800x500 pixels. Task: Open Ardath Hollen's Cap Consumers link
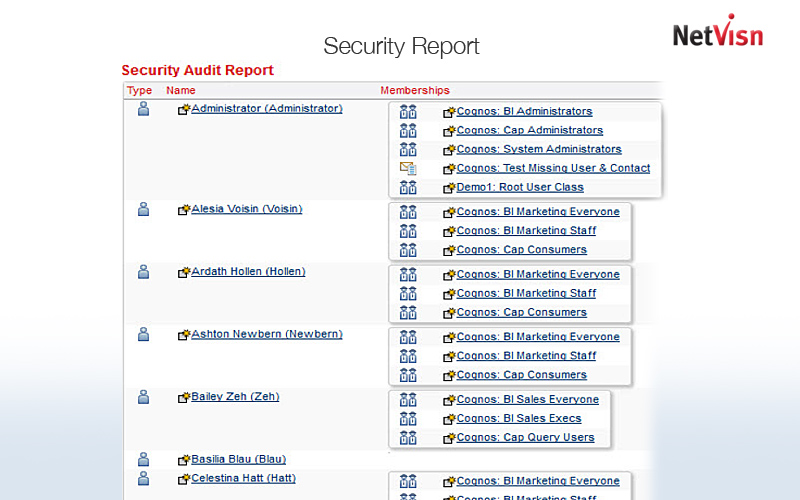pos(522,312)
